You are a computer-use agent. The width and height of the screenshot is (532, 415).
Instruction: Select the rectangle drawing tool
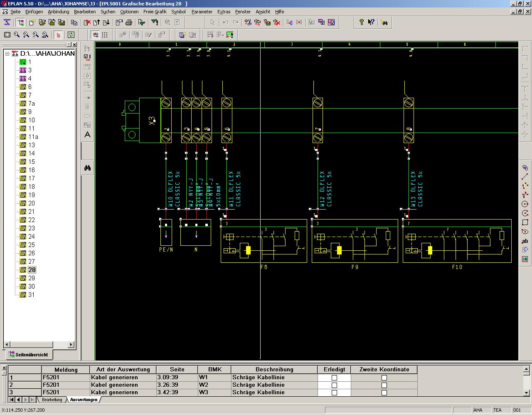coord(525,222)
